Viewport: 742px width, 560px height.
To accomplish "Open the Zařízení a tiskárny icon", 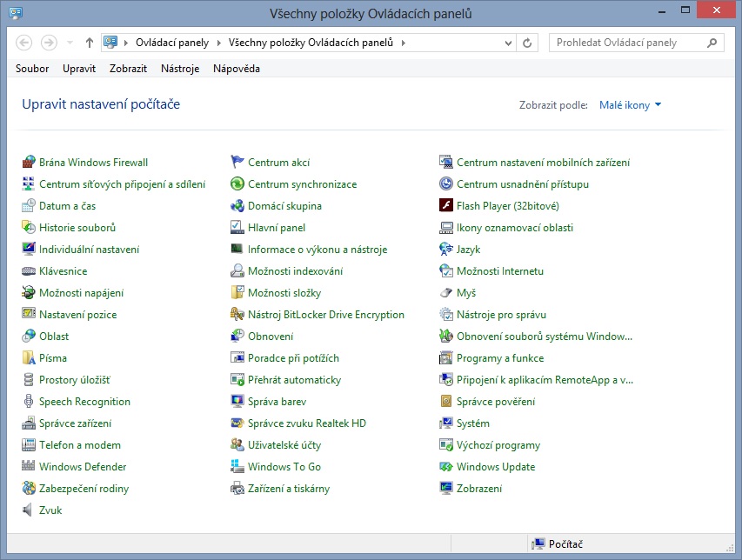I will 237,489.
